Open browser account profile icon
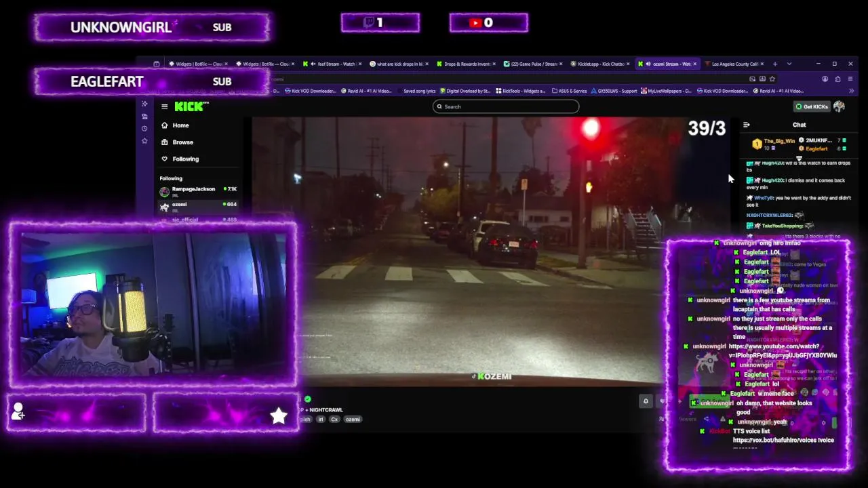This screenshot has width=868, height=488. tap(825, 79)
